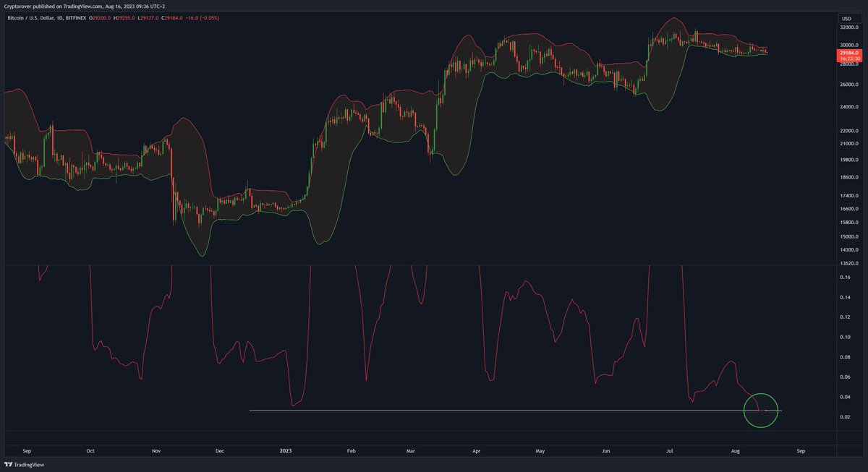Click the 0.02 indicator scale label

[x=845, y=417]
